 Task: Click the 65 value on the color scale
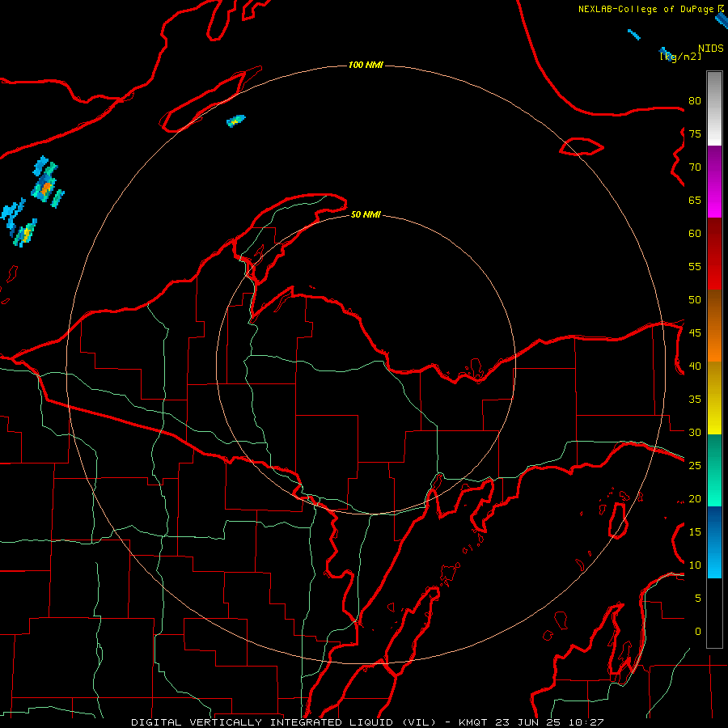click(x=695, y=200)
